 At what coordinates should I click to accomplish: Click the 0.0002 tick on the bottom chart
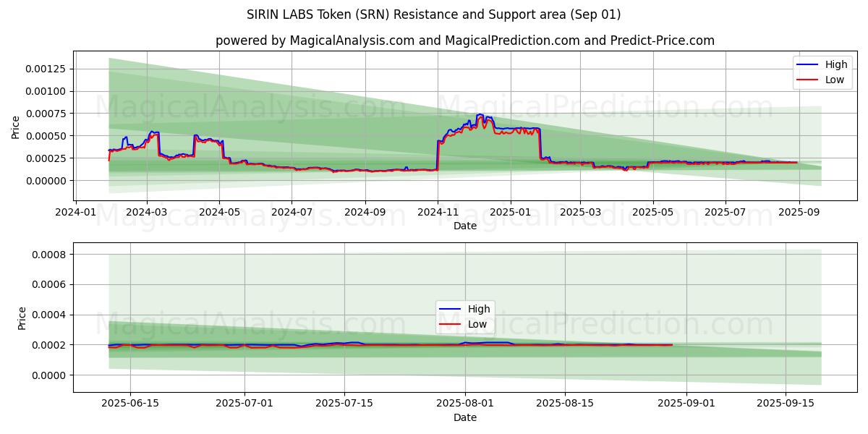point(50,345)
